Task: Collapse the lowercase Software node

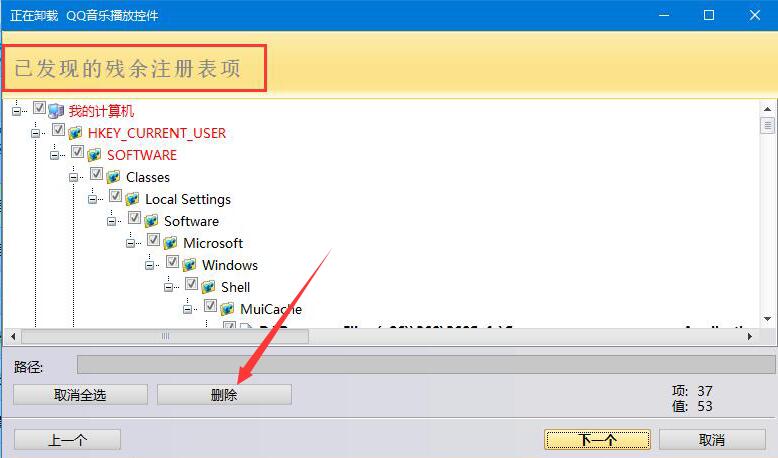Action: (111, 221)
